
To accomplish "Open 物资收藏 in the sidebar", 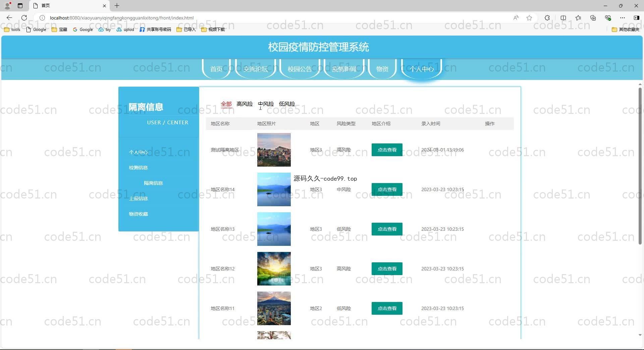I will tap(138, 214).
